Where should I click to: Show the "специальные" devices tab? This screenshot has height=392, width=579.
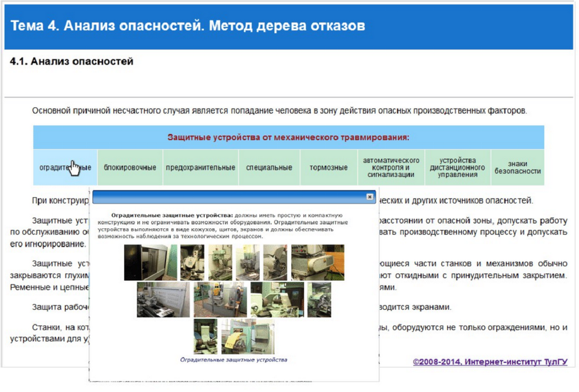(x=269, y=167)
